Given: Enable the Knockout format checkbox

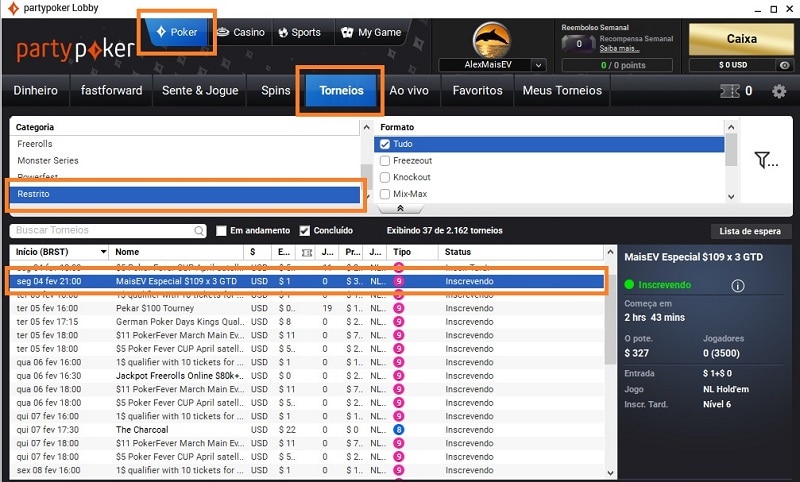Looking at the screenshot, I should [385, 177].
